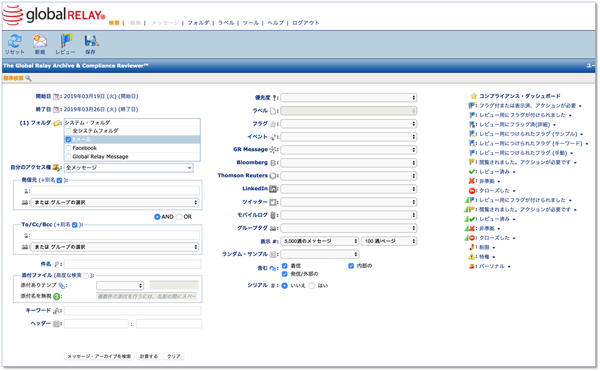The width and height of the screenshot is (600, 371).
Task: Click the フラグ star icon
Action: [x=273, y=124]
